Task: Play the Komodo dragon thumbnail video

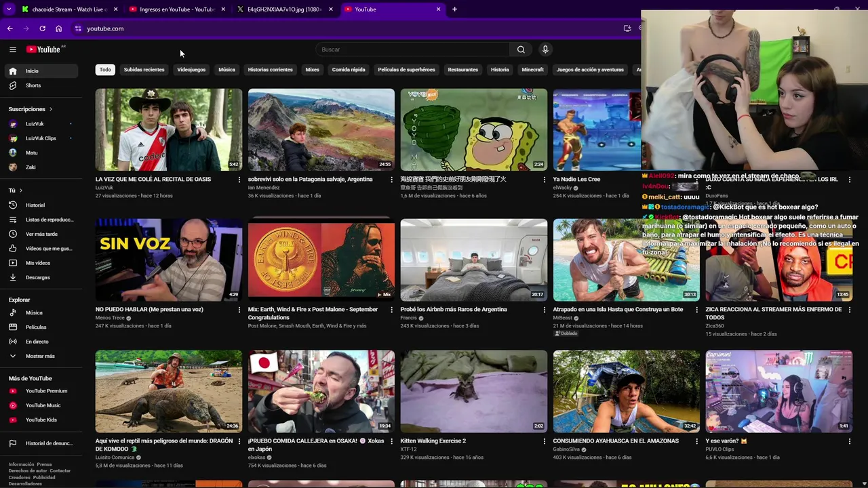Action: pyautogui.click(x=169, y=391)
